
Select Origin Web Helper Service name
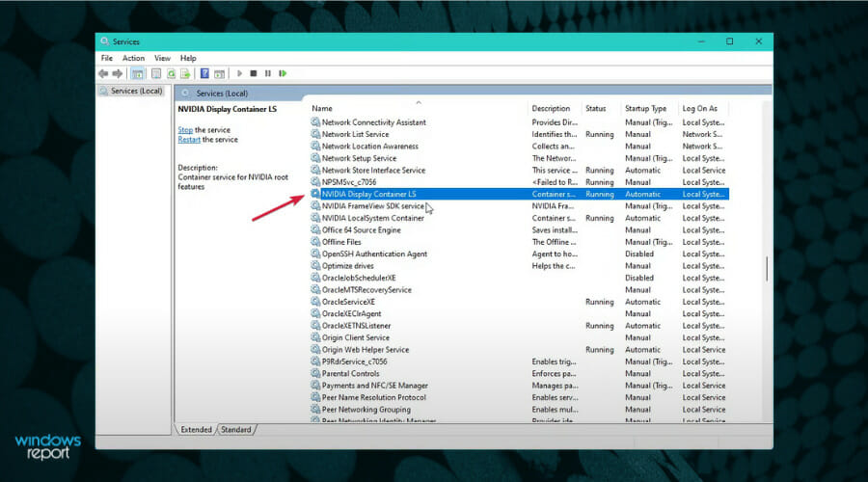pyautogui.click(x=366, y=350)
